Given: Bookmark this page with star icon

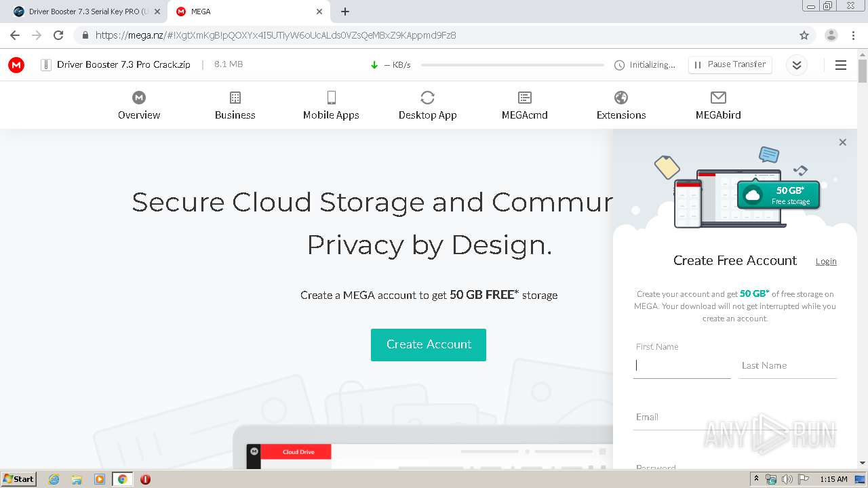Looking at the screenshot, I should point(804,35).
